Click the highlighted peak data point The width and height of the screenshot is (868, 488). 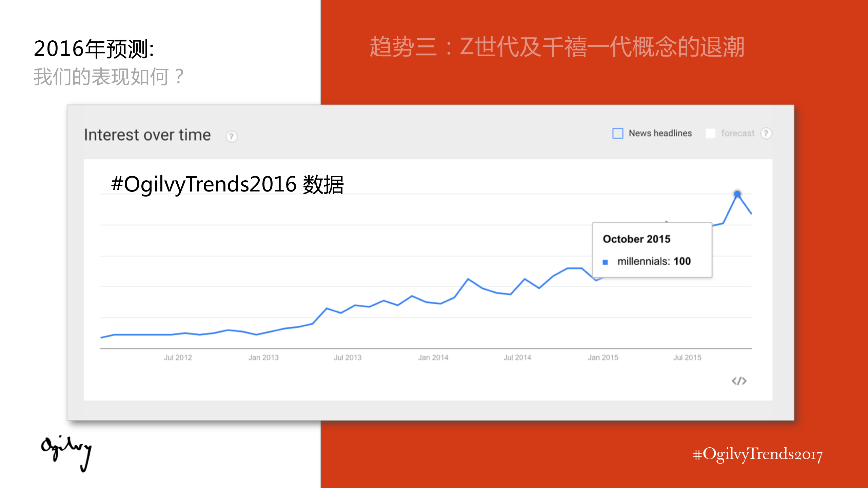click(737, 194)
